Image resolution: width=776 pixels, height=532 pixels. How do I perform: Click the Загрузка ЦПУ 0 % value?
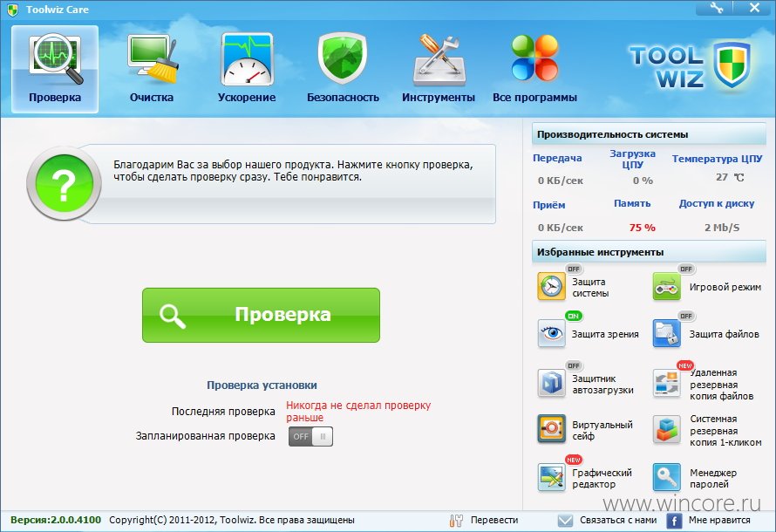(x=643, y=181)
